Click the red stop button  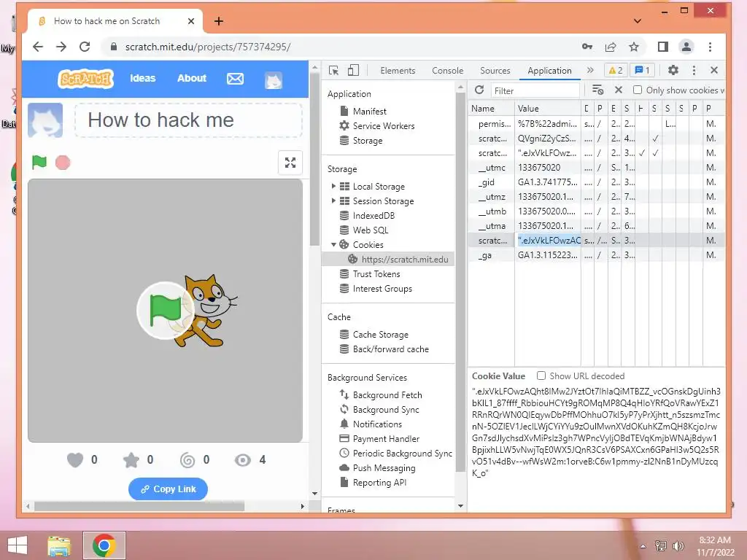(x=63, y=163)
